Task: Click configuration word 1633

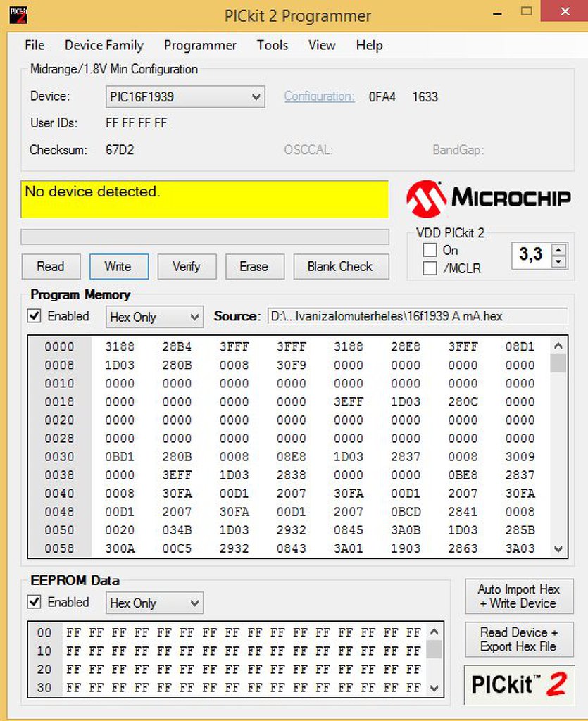Action: (x=425, y=96)
